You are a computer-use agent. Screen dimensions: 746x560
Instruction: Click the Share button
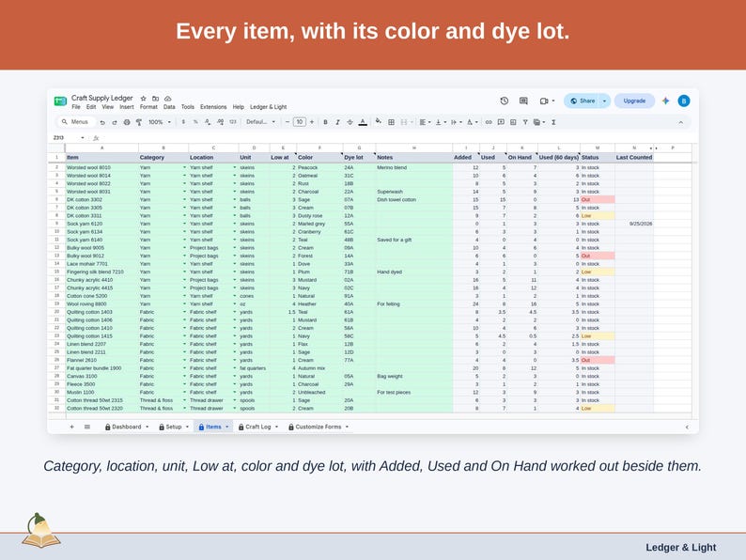point(583,101)
